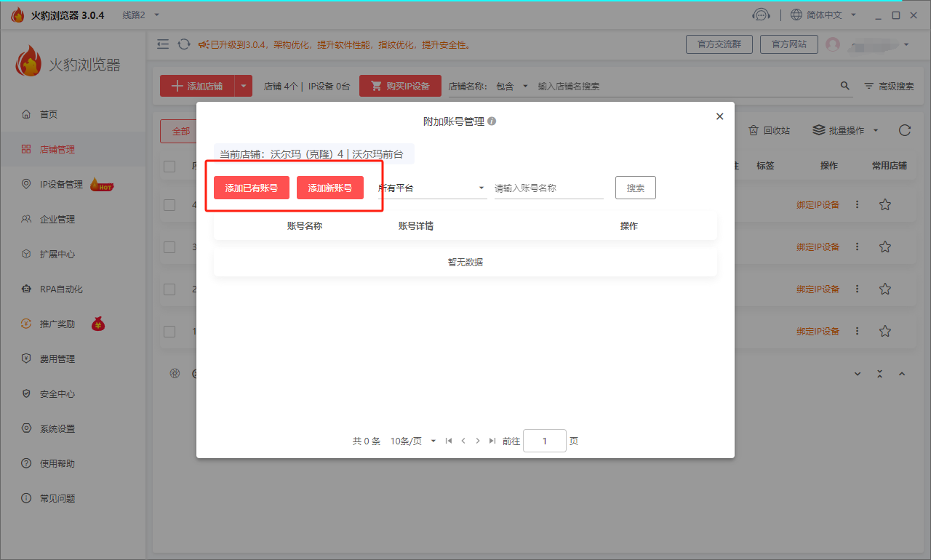Image resolution: width=931 pixels, height=560 pixels.
Task: Open the 所有平台 platform dropdown
Action: coord(432,188)
